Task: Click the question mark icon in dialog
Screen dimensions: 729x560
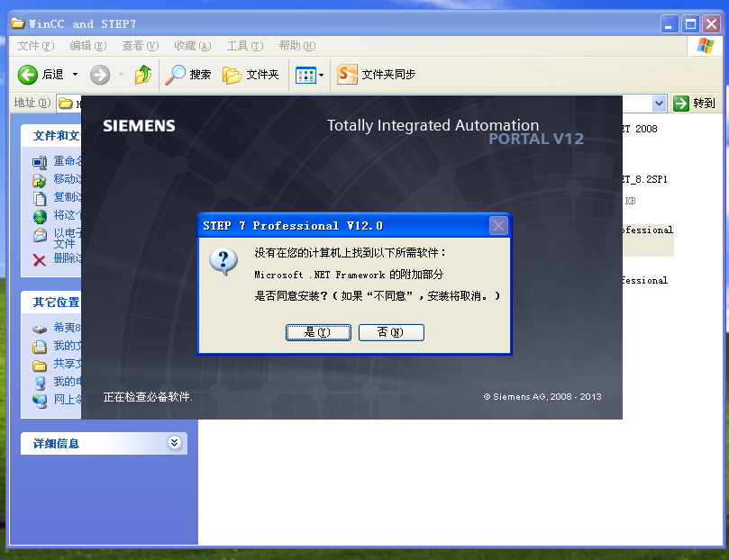Action: [x=223, y=262]
